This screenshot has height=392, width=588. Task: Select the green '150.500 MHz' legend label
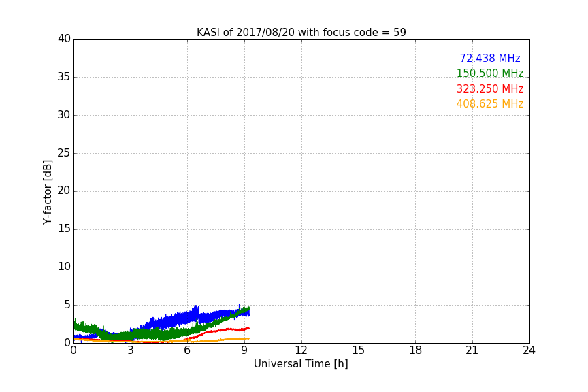click(490, 73)
